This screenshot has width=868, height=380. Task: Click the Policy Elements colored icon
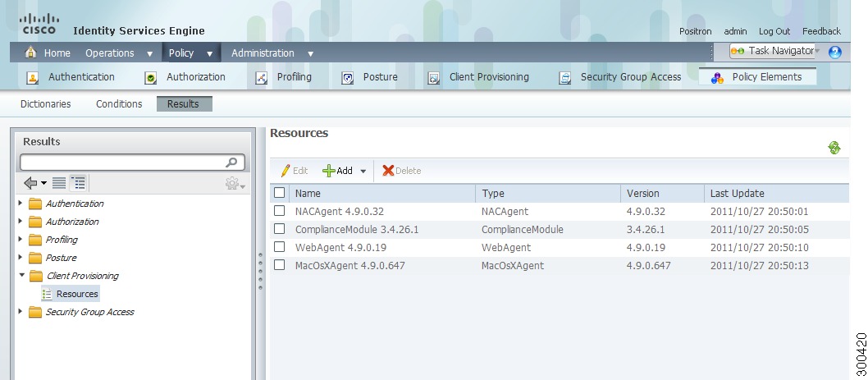coord(717,78)
